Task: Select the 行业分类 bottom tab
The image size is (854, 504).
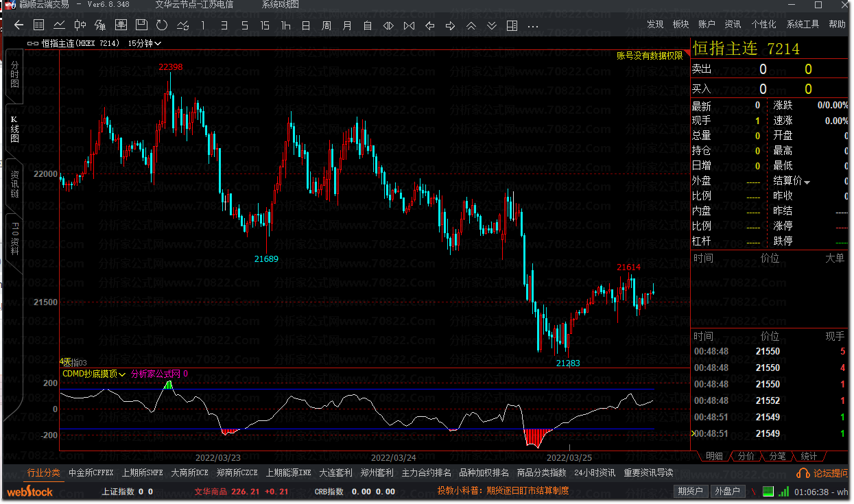Action: click(x=44, y=473)
